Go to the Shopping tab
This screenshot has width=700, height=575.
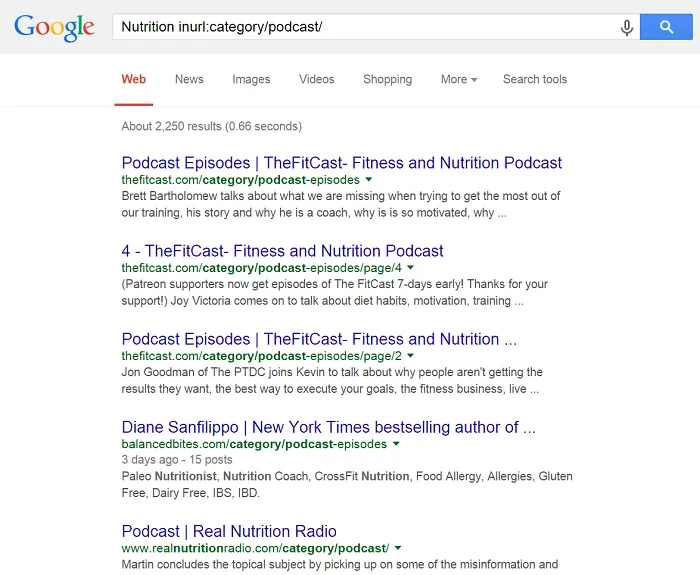388,79
